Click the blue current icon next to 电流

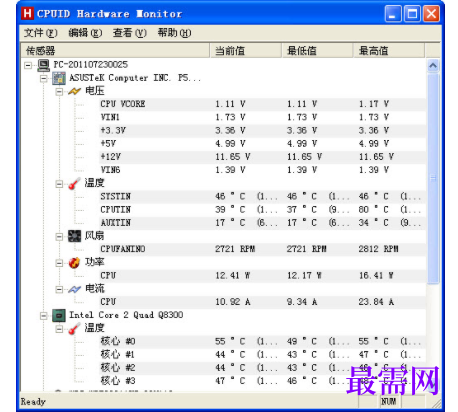(x=75, y=289)
